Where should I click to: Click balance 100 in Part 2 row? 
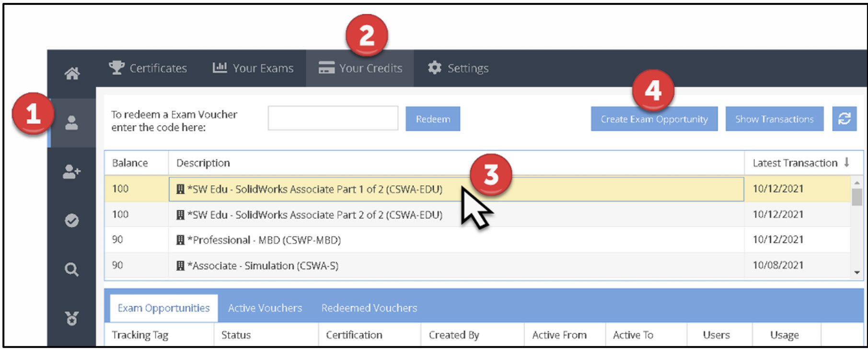pyautogui.click(x=120, y=214)
